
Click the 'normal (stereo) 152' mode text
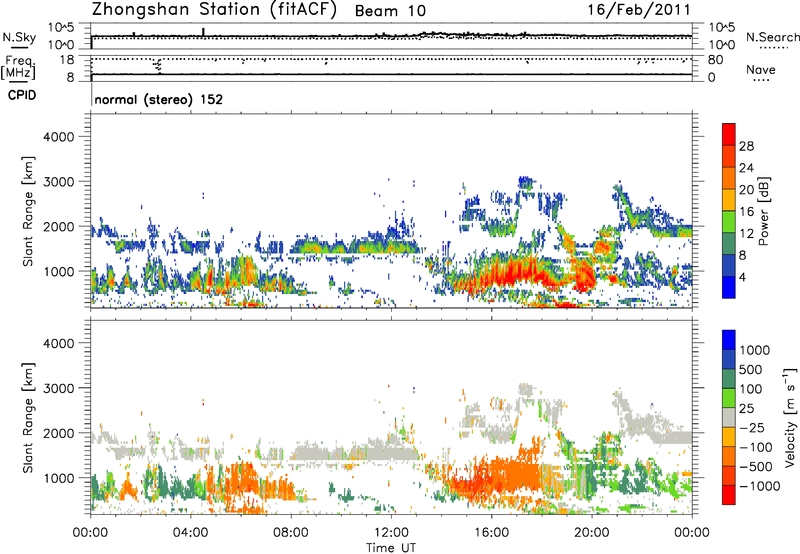click(x=159, y=99)
